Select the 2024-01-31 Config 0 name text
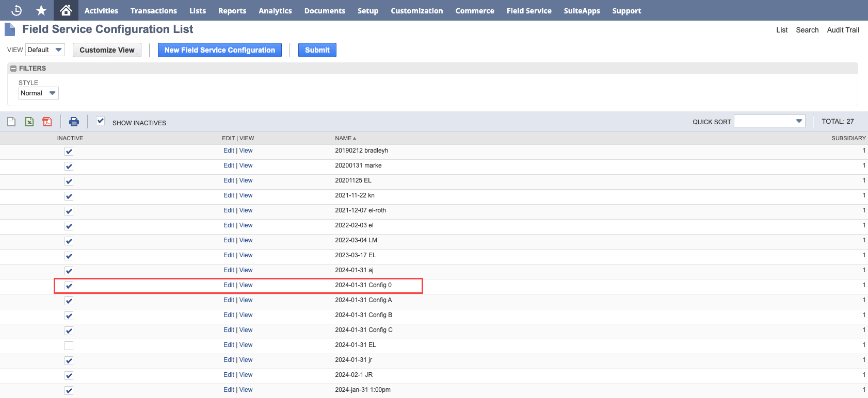Image resolution: width=868 pixels, height=398 pixels. (363, 285)
